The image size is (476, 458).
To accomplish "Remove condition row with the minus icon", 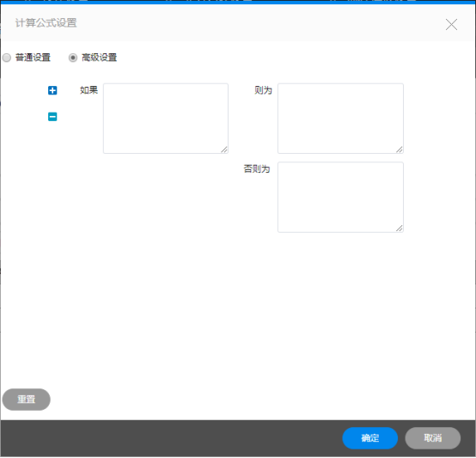I will pos(52,117).
